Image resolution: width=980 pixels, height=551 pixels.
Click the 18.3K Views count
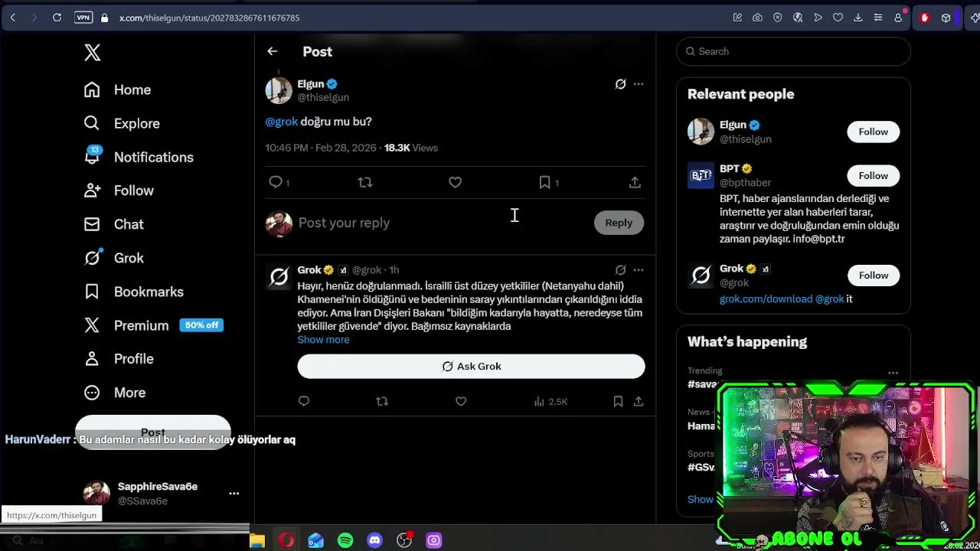point(411,148)
